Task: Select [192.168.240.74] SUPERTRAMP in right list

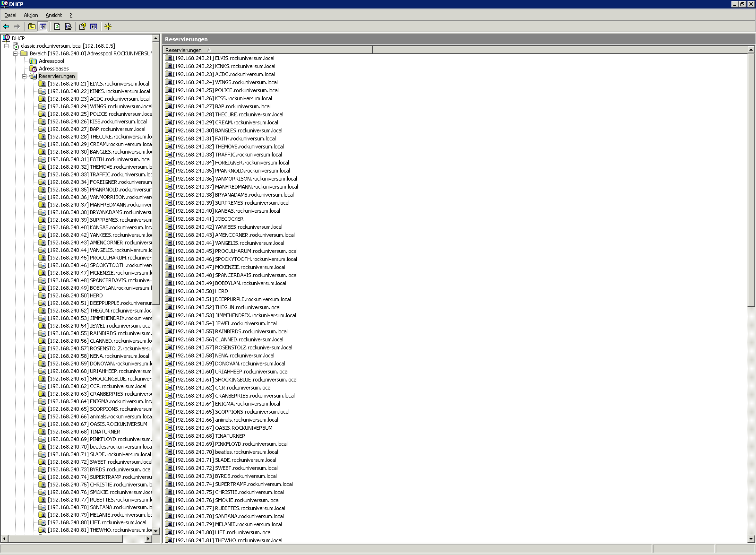Action: [233, 484]
